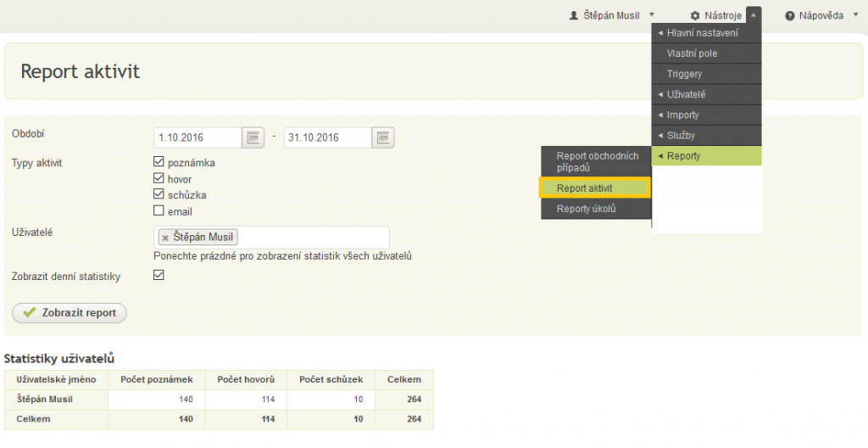Expand the Hlavní nastavení submenu
Viewport: 868px width, 448px height.
[x=707, y=33]
